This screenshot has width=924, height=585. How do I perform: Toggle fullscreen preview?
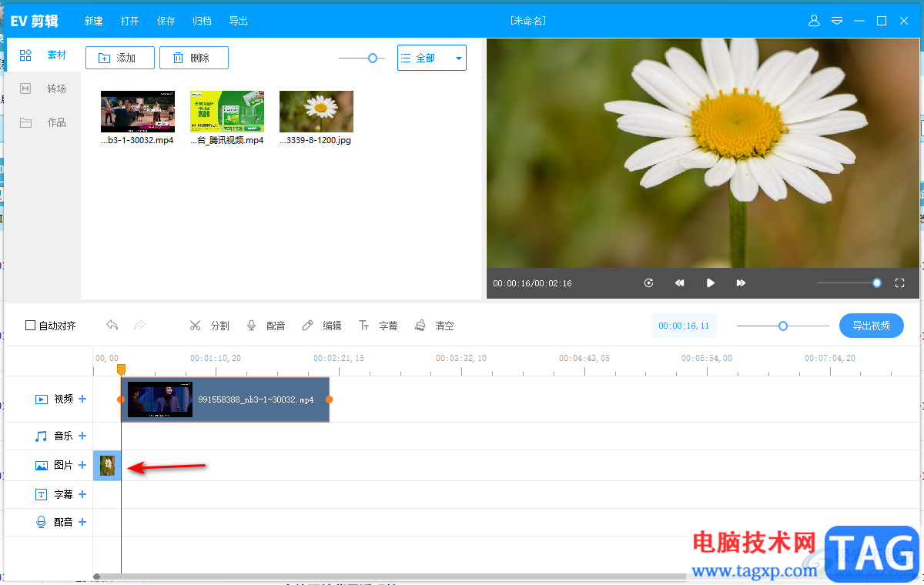point(899,283)
